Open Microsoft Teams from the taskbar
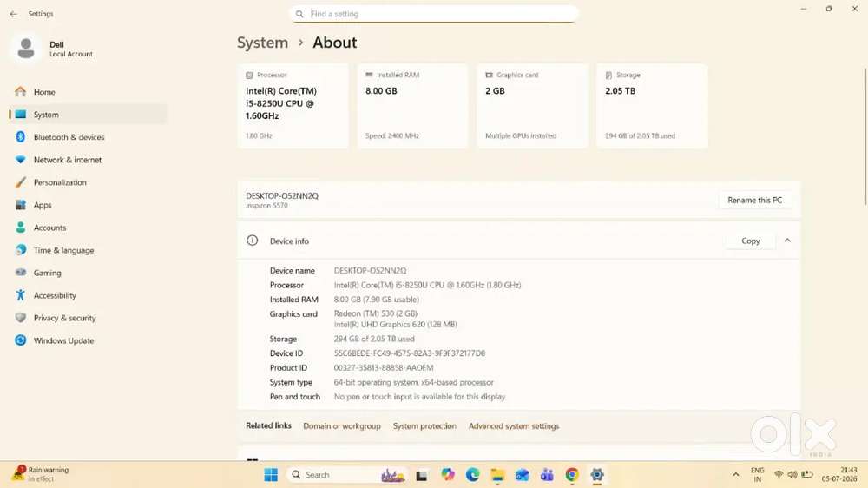This screenshot has width=868, height=488. pos(547,475)
